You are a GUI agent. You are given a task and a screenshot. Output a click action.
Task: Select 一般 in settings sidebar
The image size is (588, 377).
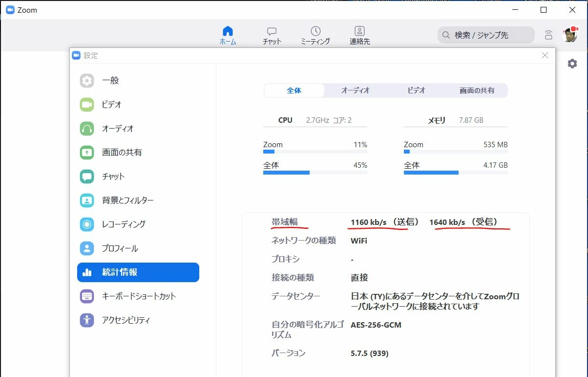click(138, 81)
